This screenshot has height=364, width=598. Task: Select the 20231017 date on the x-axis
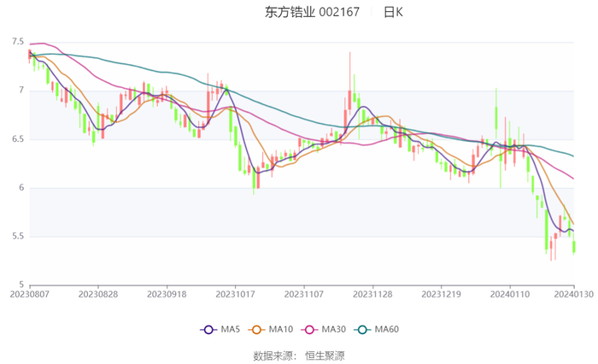click(x=234, y=293)
